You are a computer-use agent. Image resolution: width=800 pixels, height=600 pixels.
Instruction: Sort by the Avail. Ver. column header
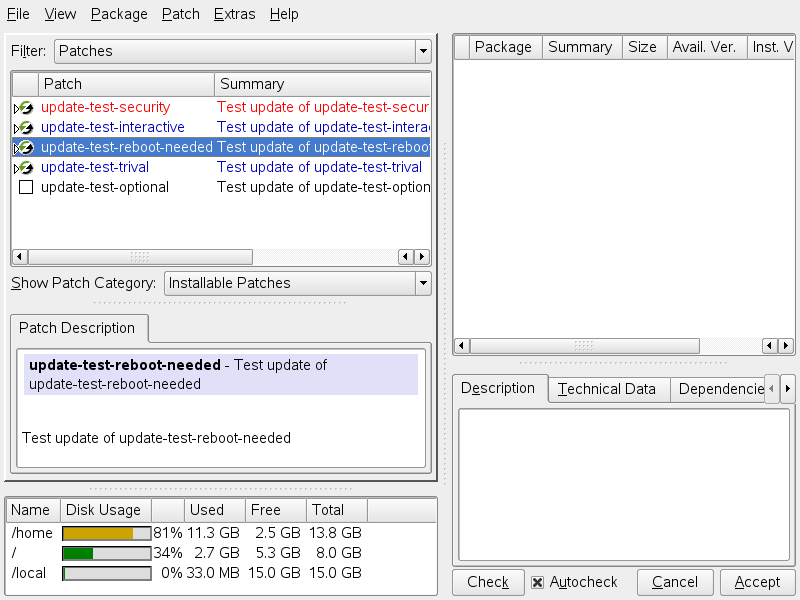coord(707,47)
